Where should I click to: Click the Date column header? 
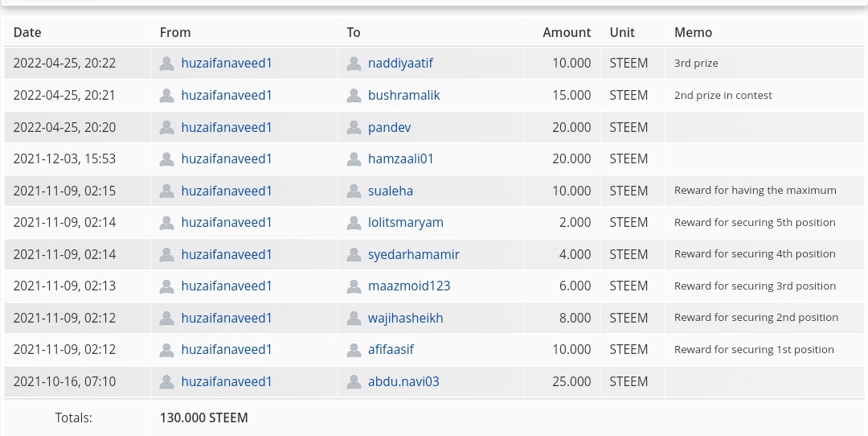coord(27,32)
